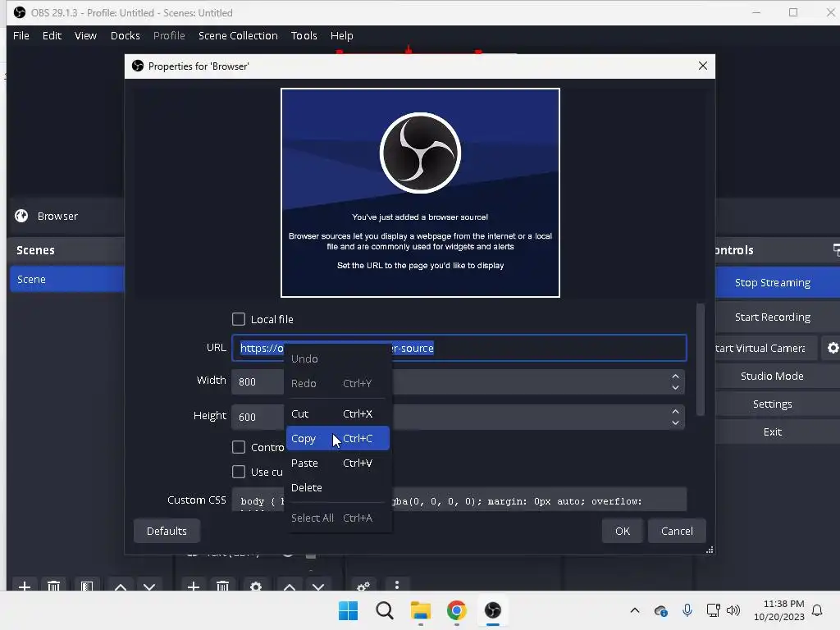Open volume speaker tray icon
Image resolution: width=840 pixels, height=630 pixels.
(x=733, y=610)
